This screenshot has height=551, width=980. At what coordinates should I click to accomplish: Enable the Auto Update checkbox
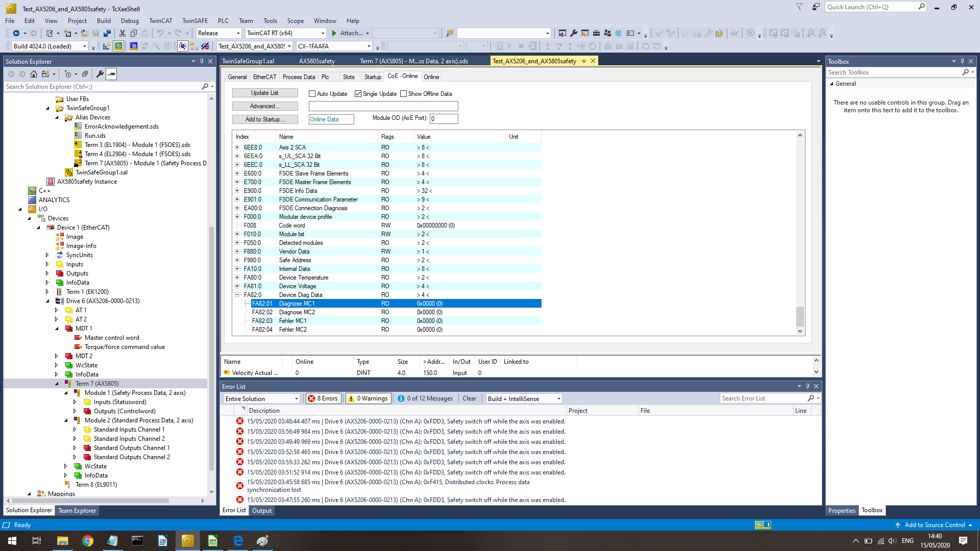(312, 94)
